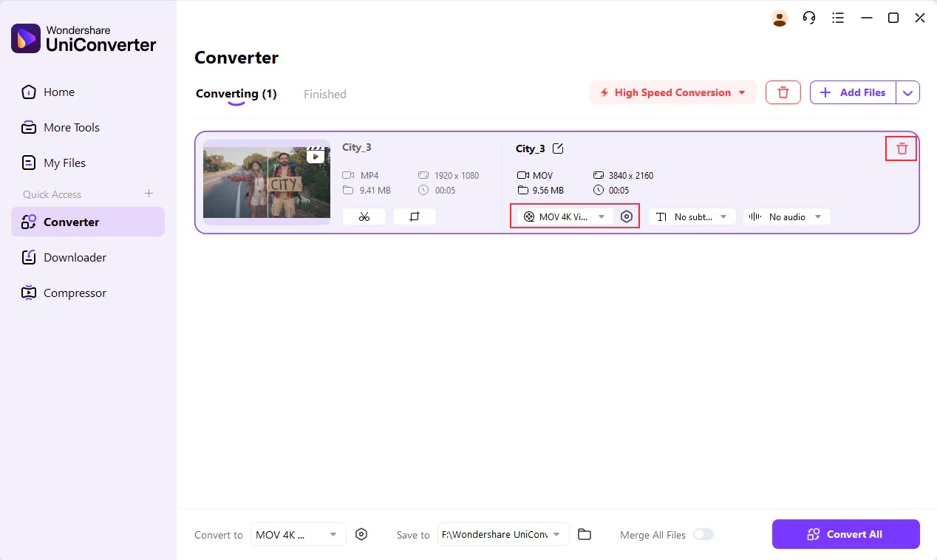Click the output MOV format label

point(542,176)
